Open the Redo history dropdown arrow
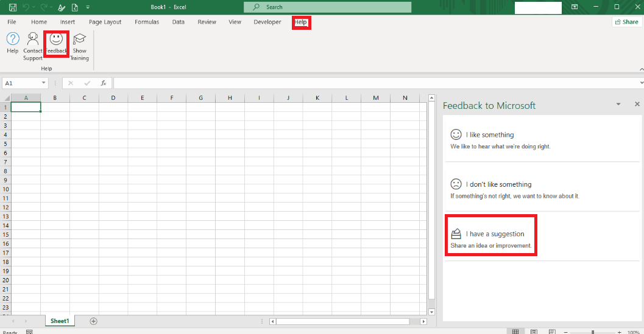644x334 pixels. pos(51,7)
